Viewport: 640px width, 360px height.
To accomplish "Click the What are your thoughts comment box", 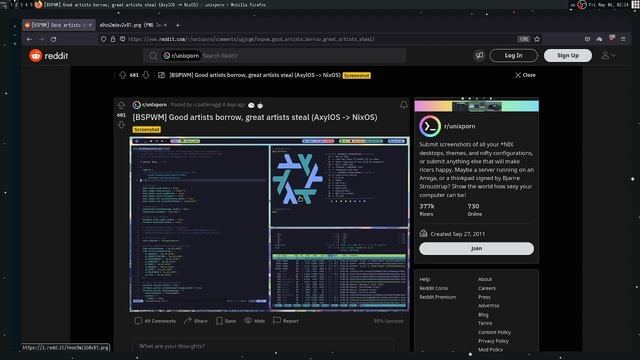I will coord(263,346).
